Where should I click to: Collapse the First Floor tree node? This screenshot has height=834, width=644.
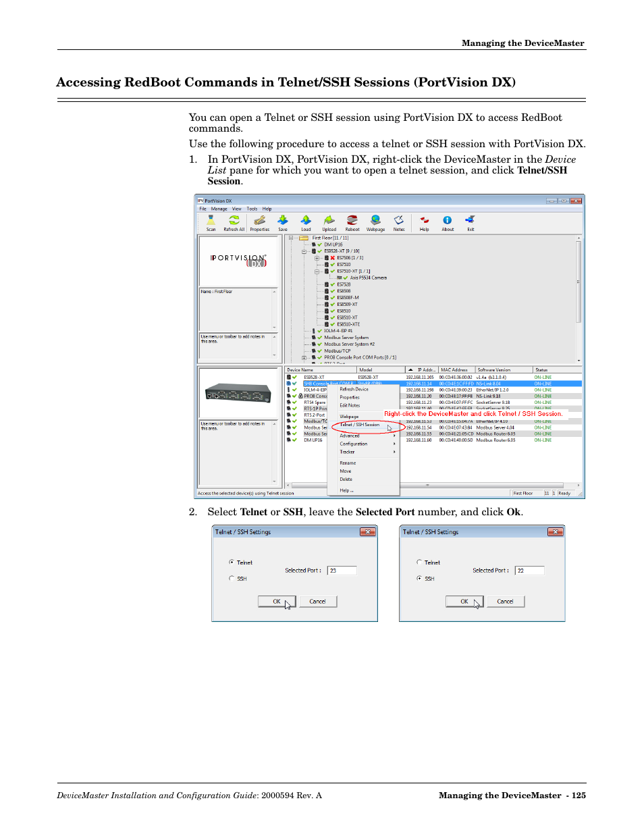click(x=291, y=238)
